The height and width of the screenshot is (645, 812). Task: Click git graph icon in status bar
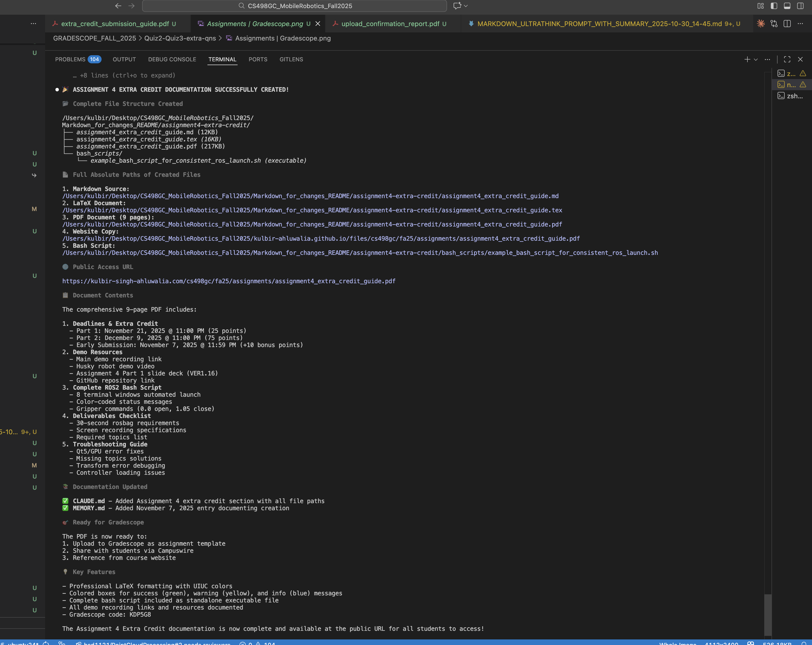[x=62, y=643]
